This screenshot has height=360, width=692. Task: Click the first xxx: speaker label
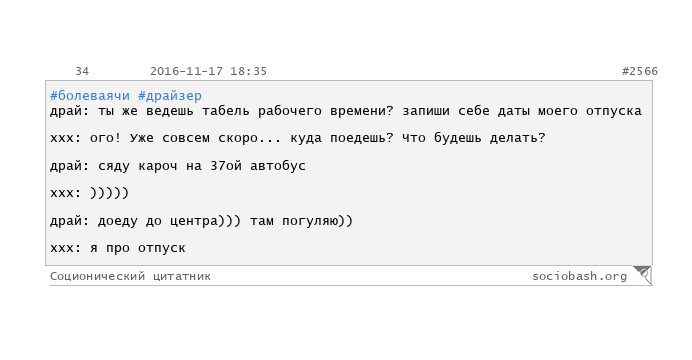pyautogui.click(x=66, y=138)
